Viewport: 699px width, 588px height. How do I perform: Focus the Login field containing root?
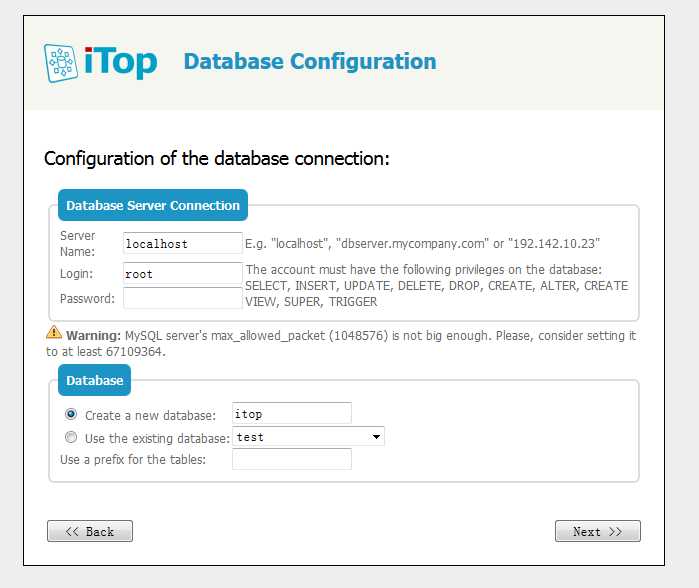(x=183, y=273)
